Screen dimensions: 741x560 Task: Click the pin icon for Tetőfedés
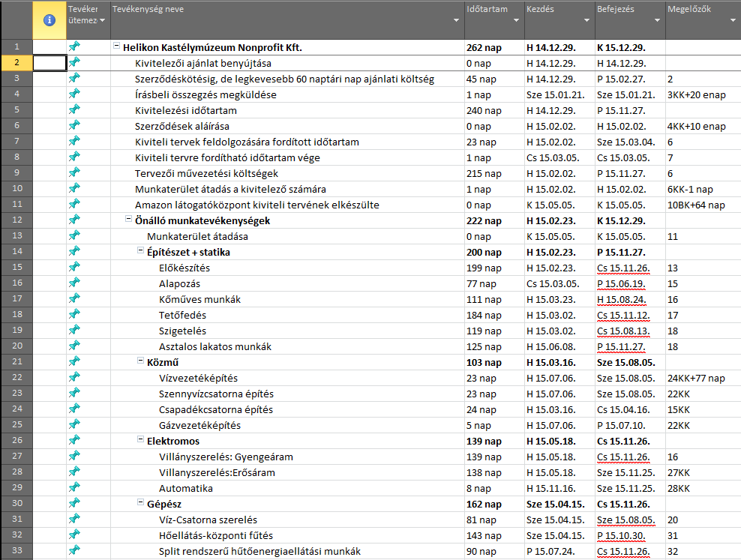[74, 314]
